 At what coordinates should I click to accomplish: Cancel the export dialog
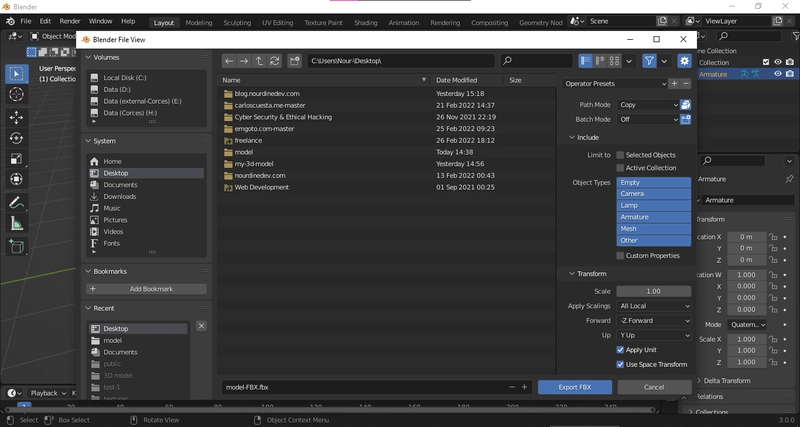[654, 387]
